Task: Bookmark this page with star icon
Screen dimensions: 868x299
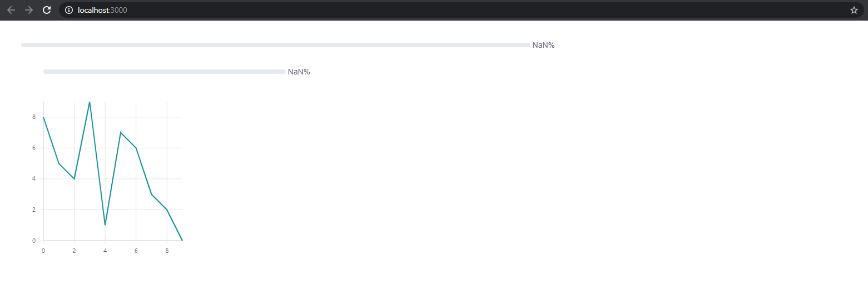Action: (854, 10)
